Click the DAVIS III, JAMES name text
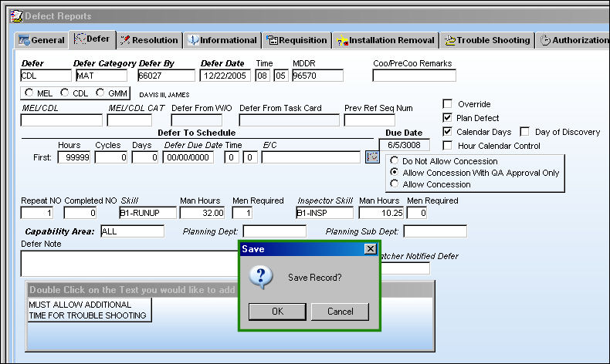Image resolution: width=610 pixels, height=364 pixels. pos(164,95)
